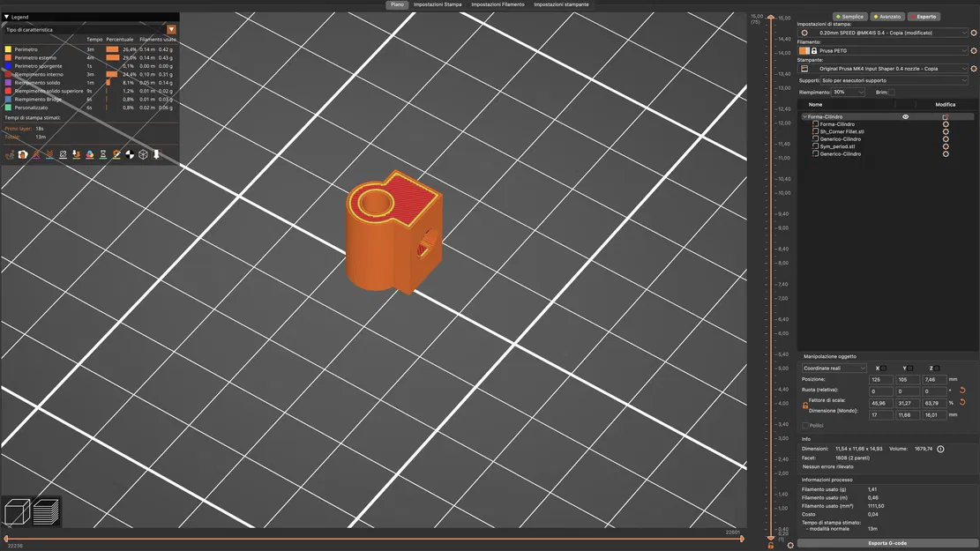Click the gear icon below the vertical layer slider
The height and width of the screenshot is (551, 980).
[790, 545]
